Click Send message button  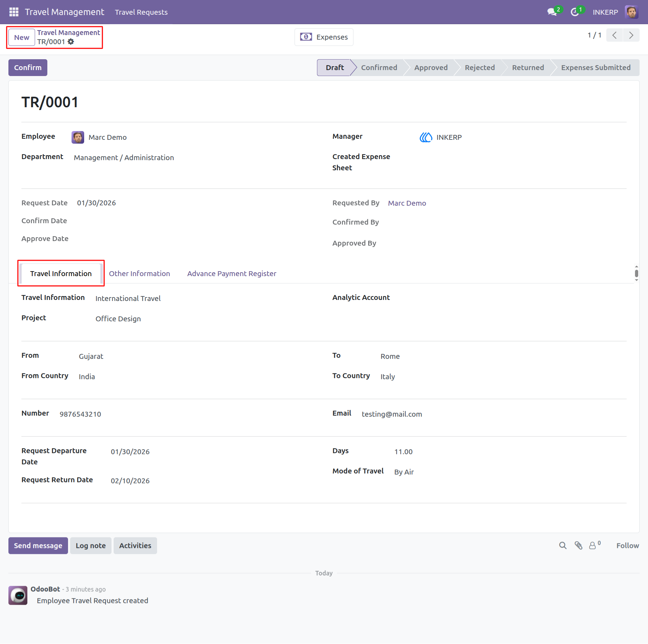pos(38,546)
